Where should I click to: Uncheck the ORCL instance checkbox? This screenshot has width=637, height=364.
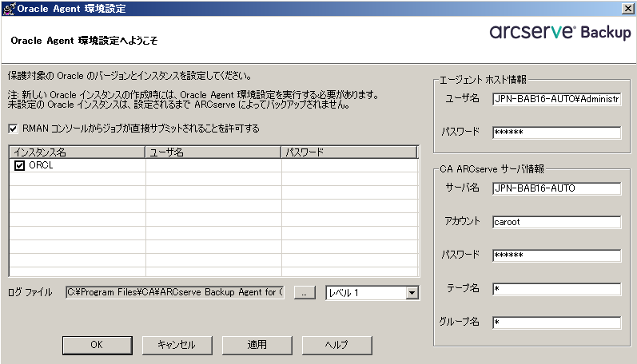tap(19, 165)
